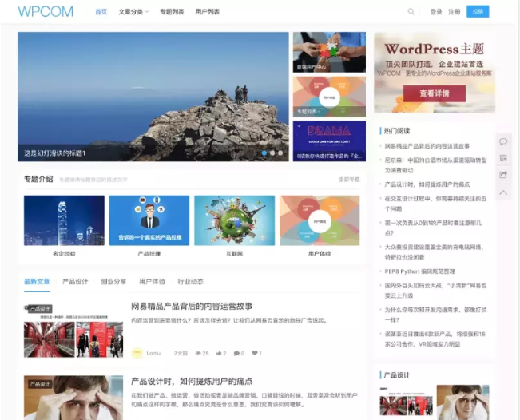
Task: Switch to the 创业分享 tab
Action: coord(113,281)
